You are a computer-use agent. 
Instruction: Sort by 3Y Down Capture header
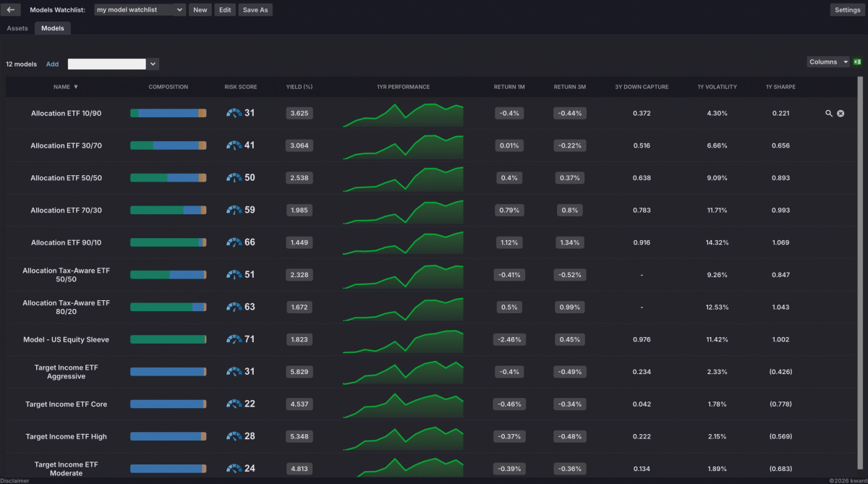click(x=642, y=87)
